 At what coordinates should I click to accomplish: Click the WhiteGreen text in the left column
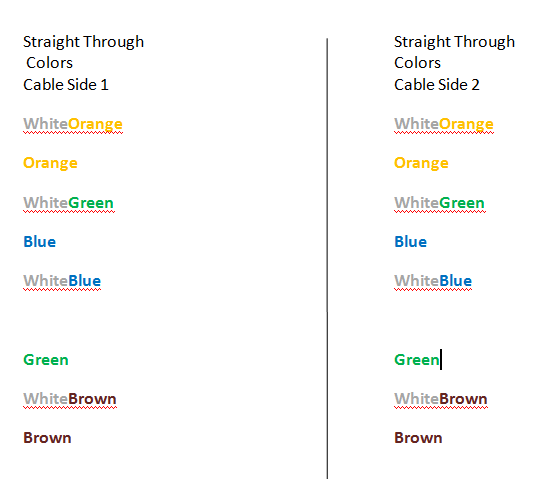(69, 203)
